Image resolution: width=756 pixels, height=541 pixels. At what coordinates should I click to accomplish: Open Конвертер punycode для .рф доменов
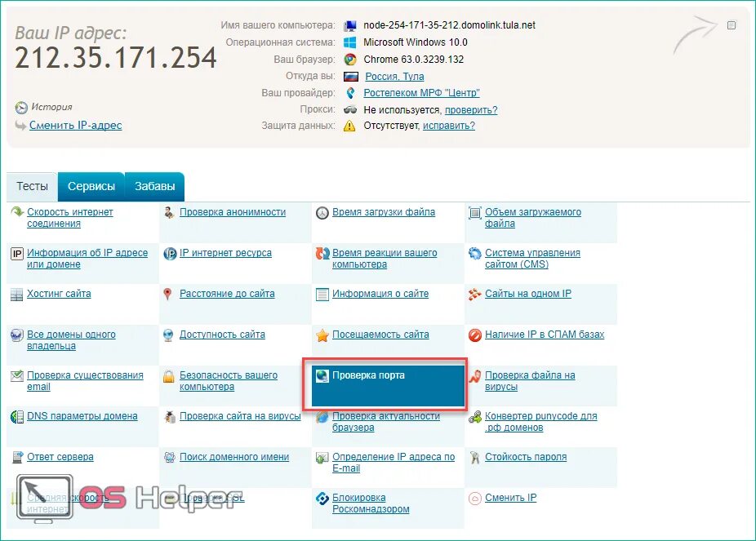point(541,422)
